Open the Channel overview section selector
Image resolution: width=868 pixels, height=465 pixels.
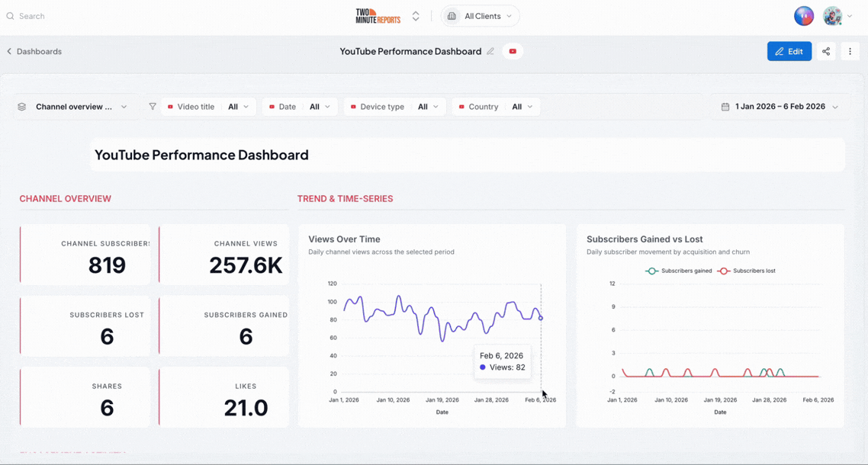[x=76, y=107]
